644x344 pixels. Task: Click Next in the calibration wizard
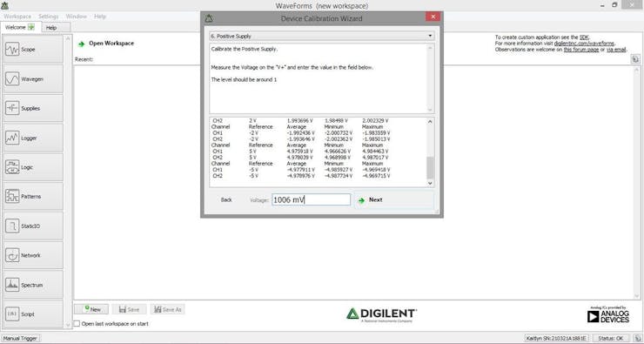[394, 200]
